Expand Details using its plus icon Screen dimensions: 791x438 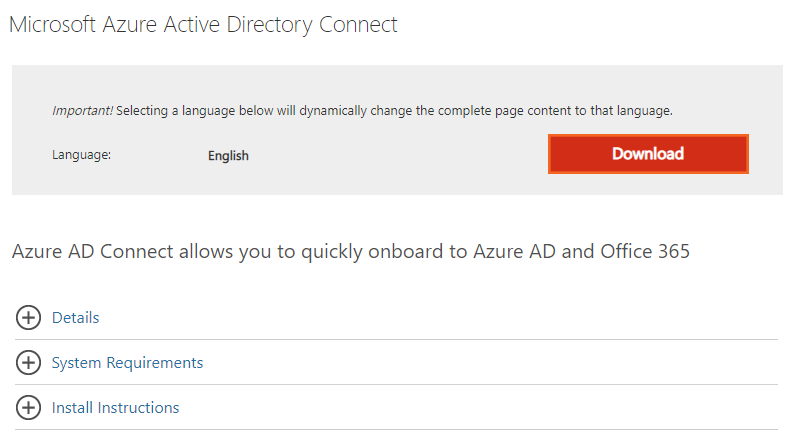point(28,318)
